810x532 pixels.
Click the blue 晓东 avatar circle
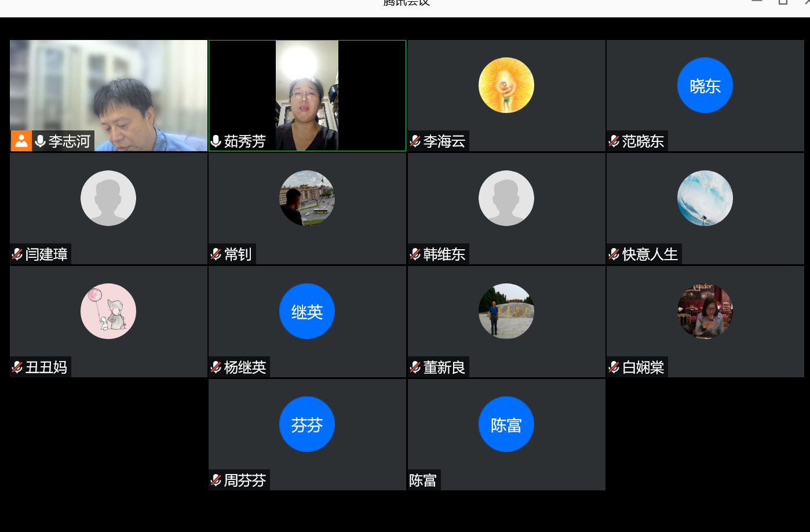705,85
